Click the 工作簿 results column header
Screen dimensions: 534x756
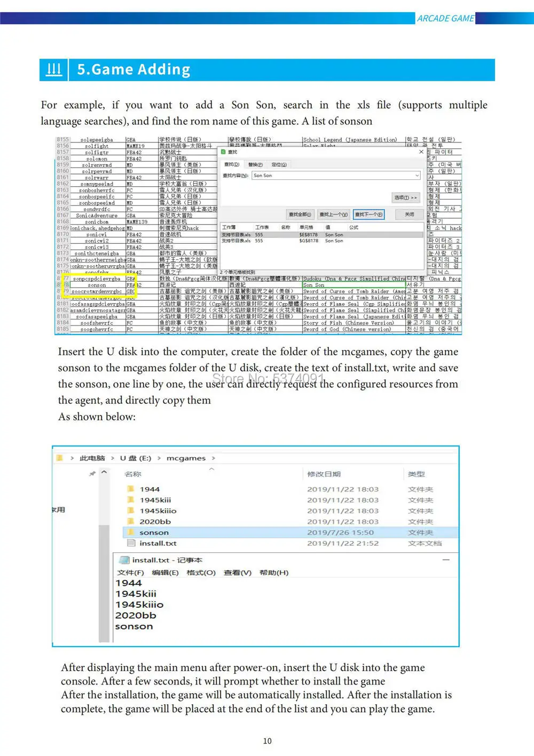pos(229,227)
